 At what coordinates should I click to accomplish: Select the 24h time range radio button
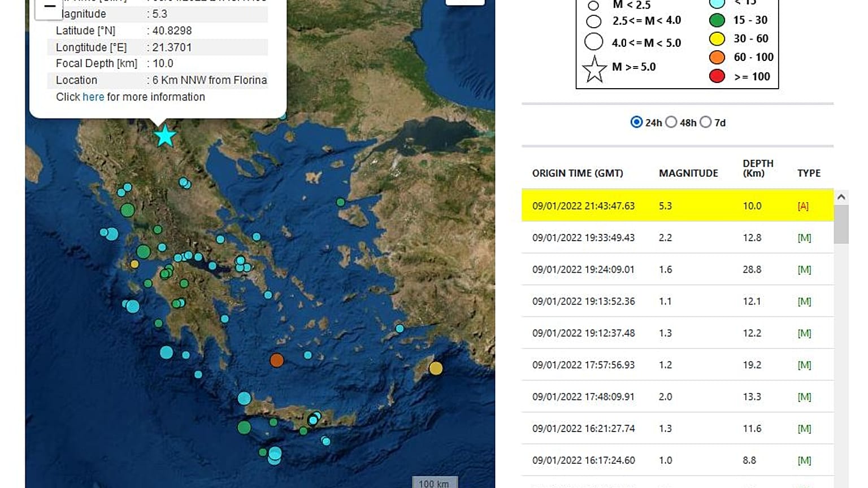636,122
